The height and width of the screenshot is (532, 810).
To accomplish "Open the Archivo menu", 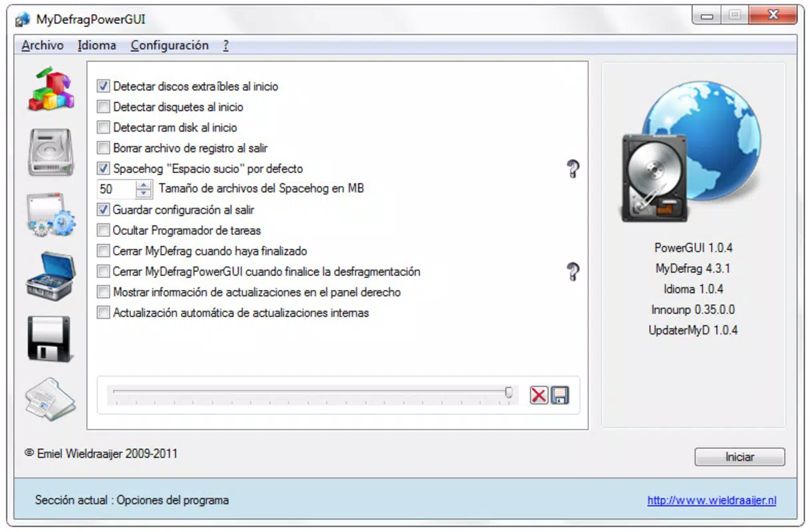I will point(43,45).
